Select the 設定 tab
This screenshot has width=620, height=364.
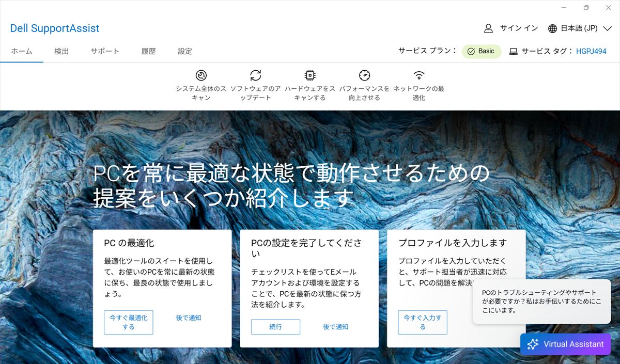(x=185, y=52)
